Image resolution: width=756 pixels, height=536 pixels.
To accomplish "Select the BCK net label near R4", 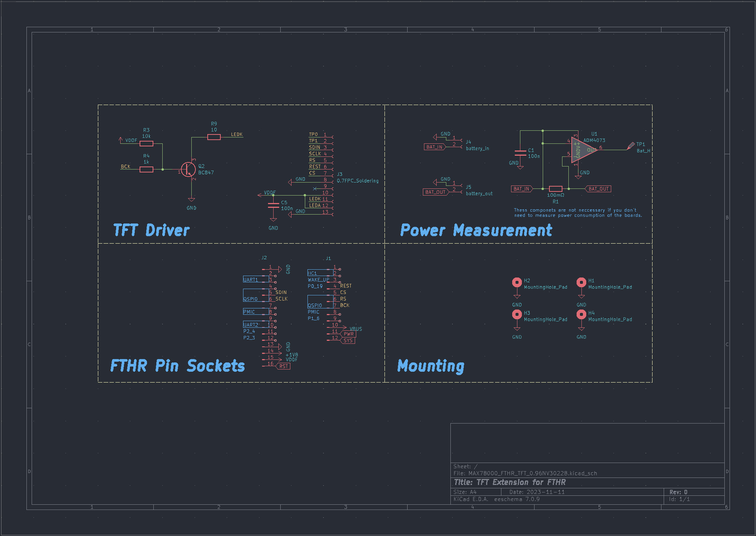I will click(x=125, y=166).
